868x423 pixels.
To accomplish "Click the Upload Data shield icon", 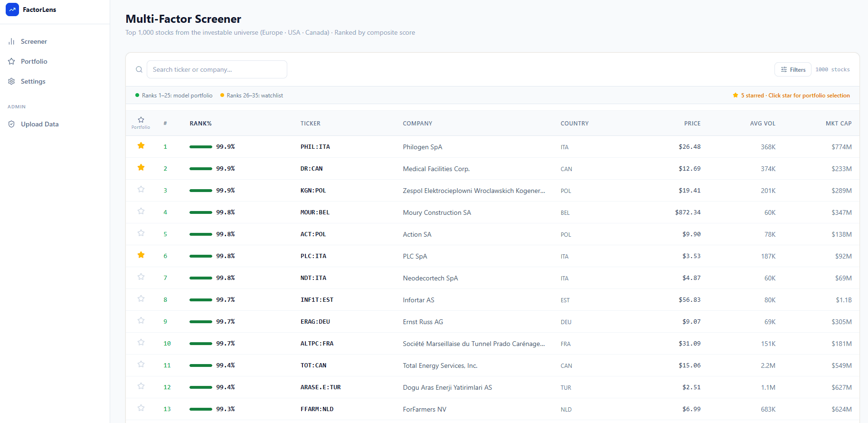I will 11,124.
